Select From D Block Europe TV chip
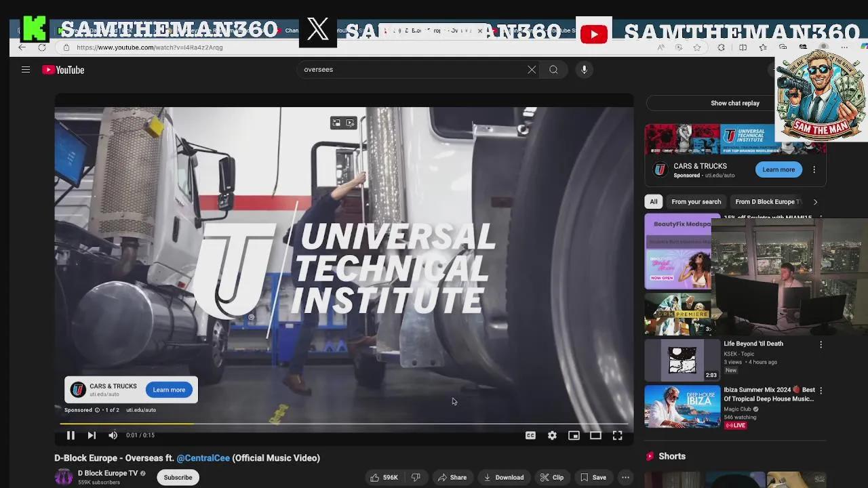Image resolution: width=868 pixels, height=488 pixels. 766,201
